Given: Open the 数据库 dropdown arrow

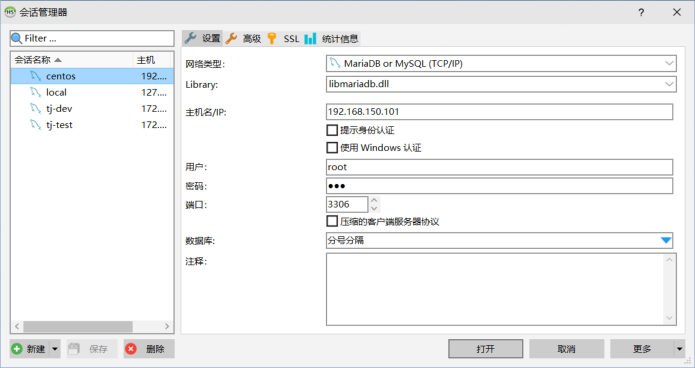Looking at the screenshot, I should tap(666, 240).
